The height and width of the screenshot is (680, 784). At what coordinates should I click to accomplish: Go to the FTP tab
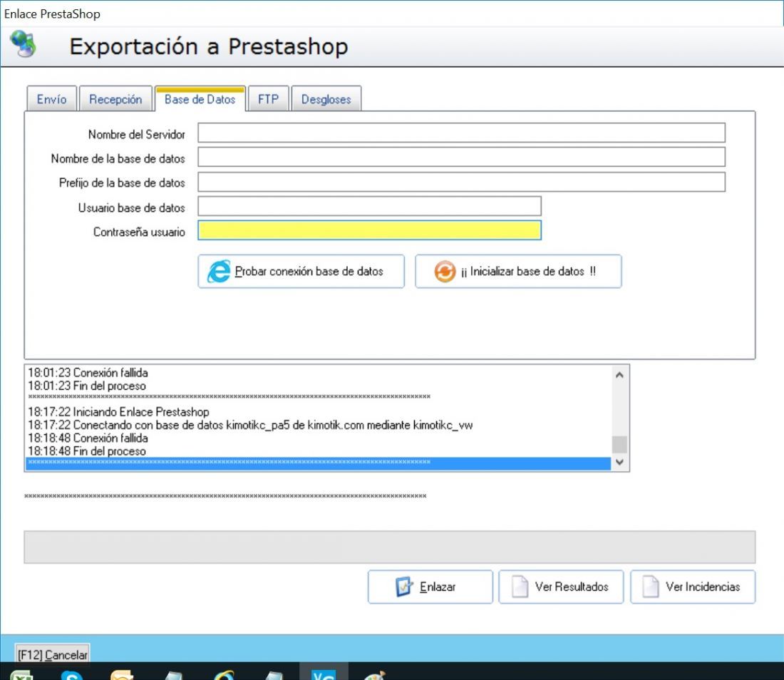(269, 99)
